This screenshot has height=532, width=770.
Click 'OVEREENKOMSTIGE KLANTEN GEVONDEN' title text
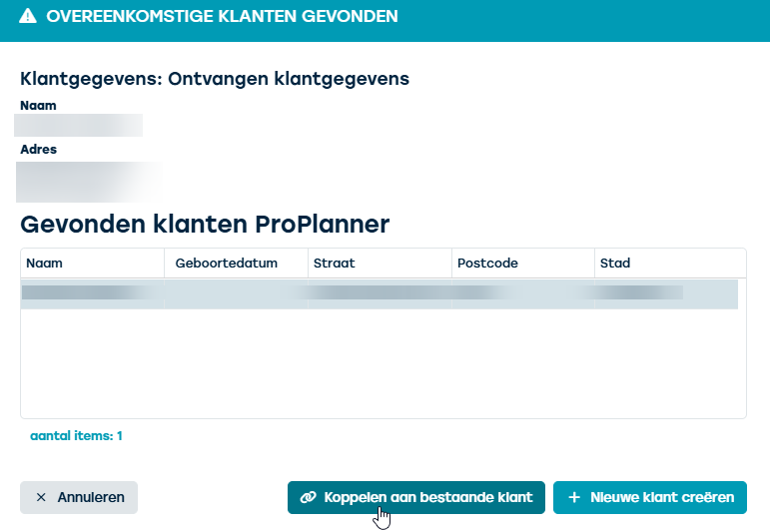[x=222, y=16]
